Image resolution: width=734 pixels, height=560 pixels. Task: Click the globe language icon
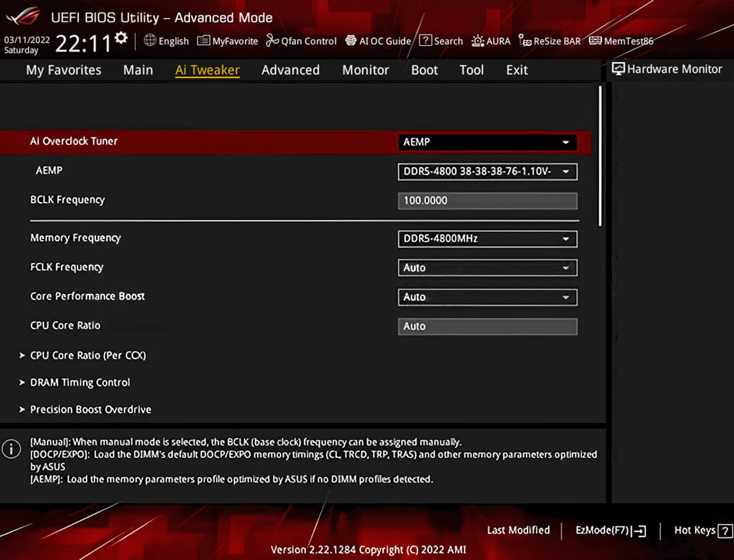pos(150,40)
